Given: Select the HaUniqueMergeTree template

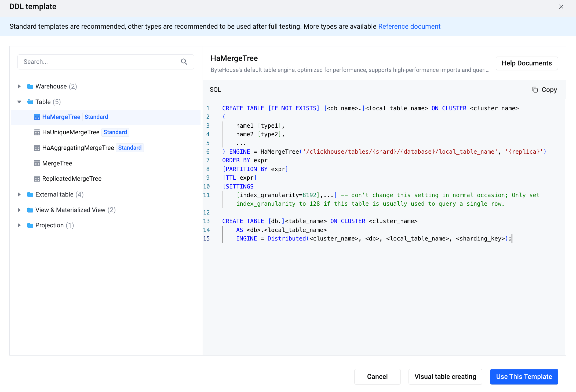Looking at the screenshot, I should click(x=71, y=132).
